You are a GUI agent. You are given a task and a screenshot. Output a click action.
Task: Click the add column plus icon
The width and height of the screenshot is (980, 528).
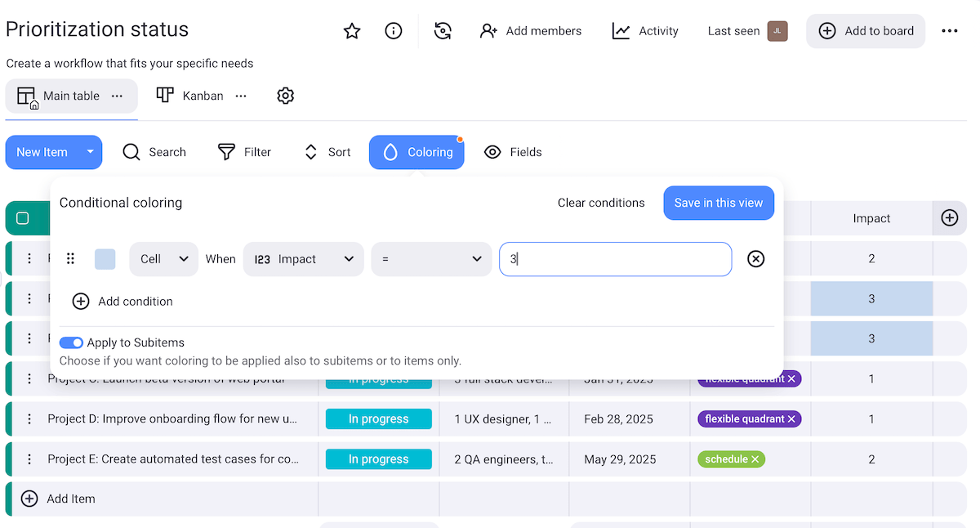tap(949, 218)
